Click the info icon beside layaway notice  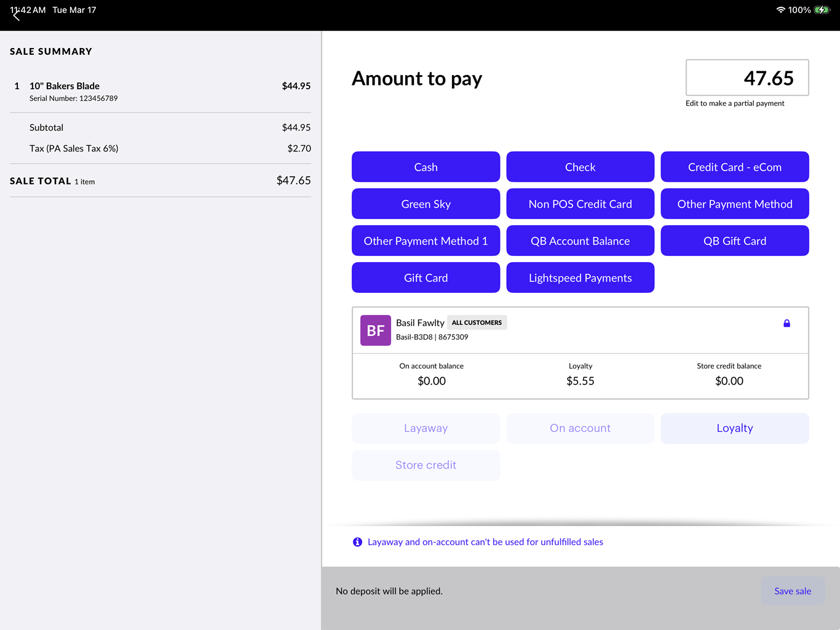pyautogui.click(x=357, y=542)
